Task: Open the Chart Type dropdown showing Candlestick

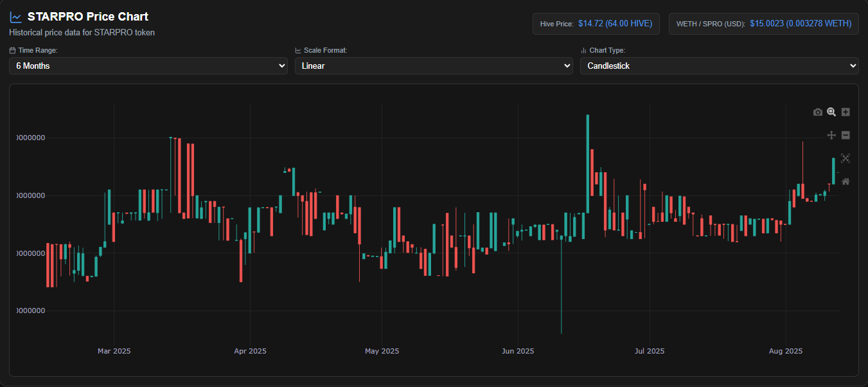Action: coord(719,66)
